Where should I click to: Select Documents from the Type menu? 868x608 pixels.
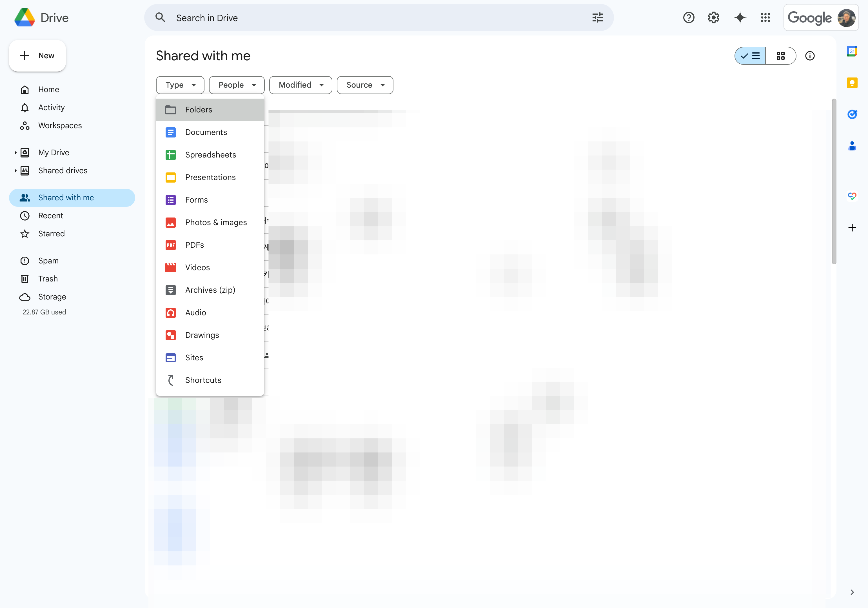210,132
